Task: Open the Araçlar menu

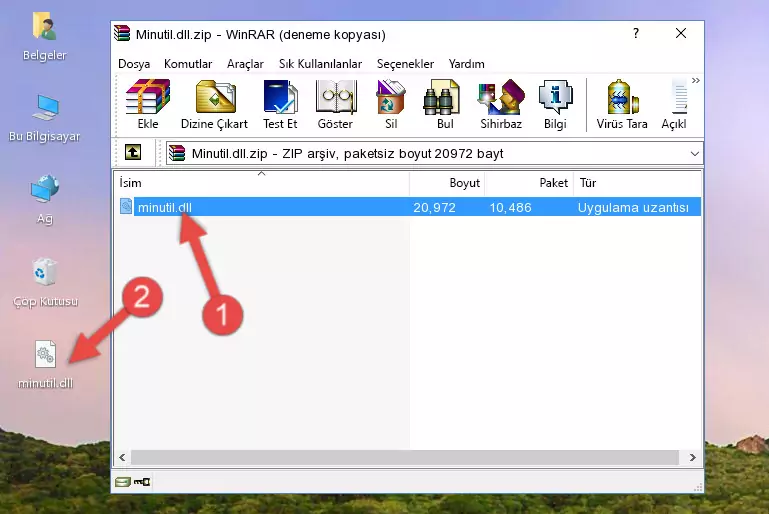Action: pos(245,64)
